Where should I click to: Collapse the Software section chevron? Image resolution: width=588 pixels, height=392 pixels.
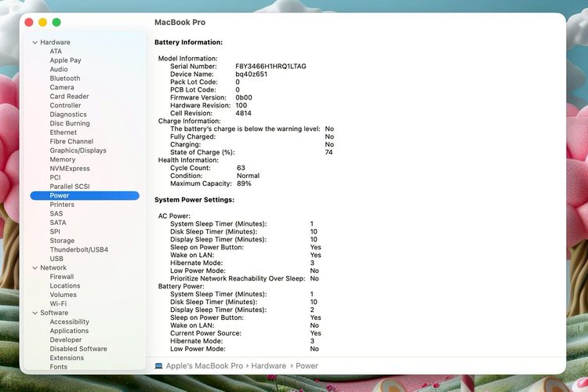click(34, 313)
